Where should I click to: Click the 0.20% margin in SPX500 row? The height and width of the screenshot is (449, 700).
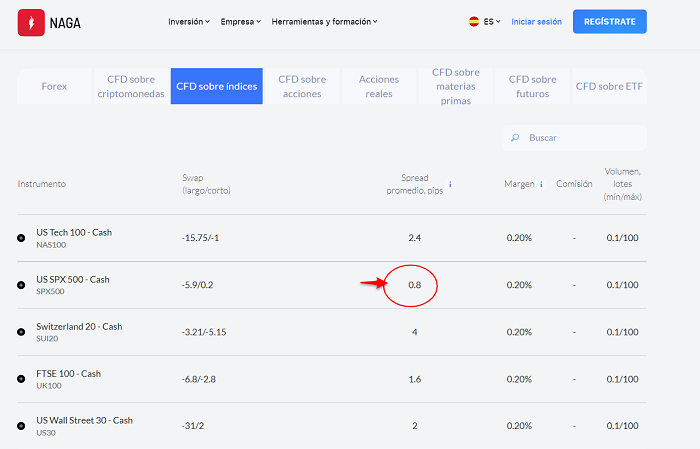519,285
